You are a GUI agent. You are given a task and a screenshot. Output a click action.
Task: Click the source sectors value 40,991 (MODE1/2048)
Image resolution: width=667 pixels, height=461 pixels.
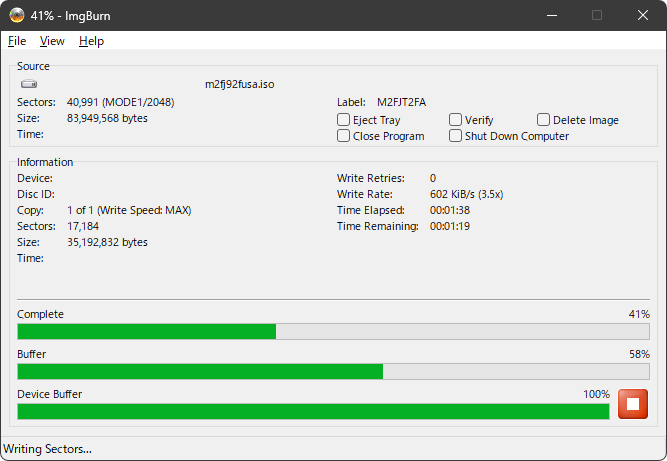pyautogui.click(x=120, y=102)
